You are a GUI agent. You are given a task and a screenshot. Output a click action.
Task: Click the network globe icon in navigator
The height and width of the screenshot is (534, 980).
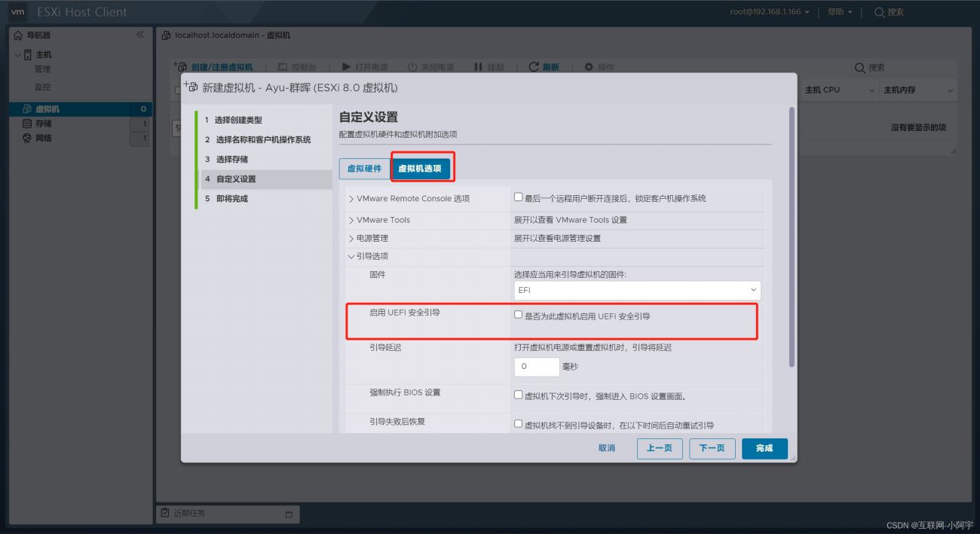click(28, 138)
